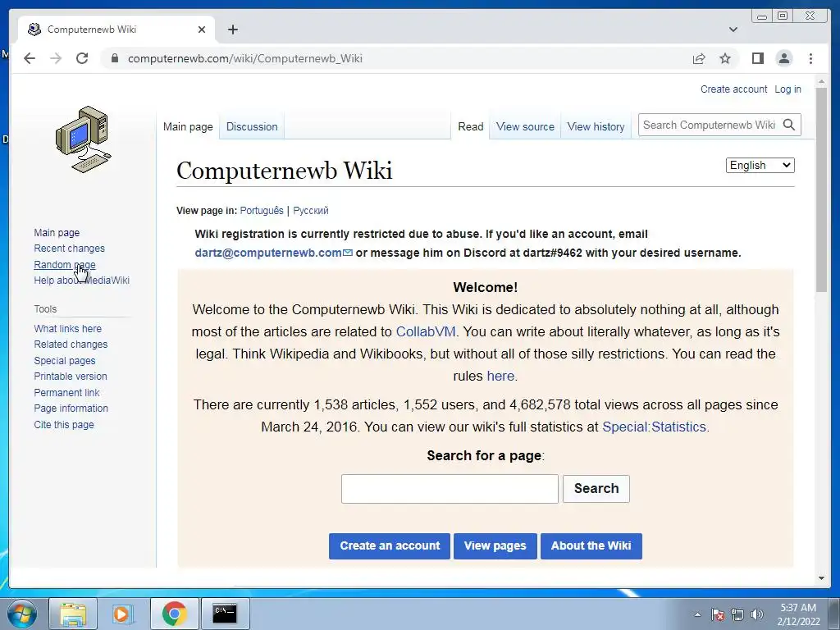Click the Chrome taskbar icon
Screen dimensions: 840x630
click(x=174, y=614)
